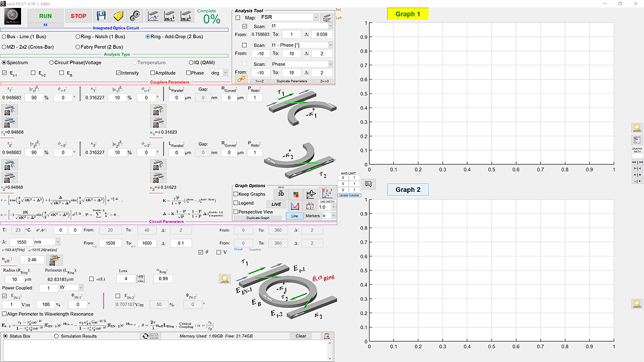
Task: Open the Map FSR dropdown
Action: coord(315,17)
